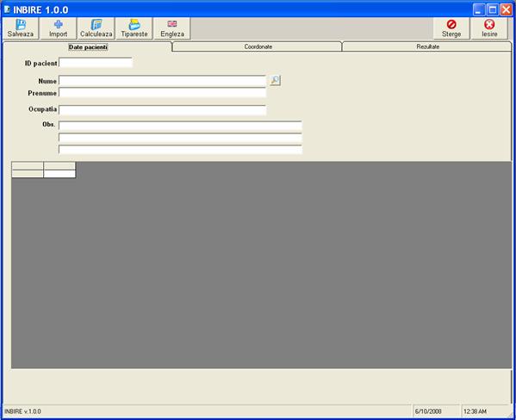
Task: Click the Sterge delete icon
Action: click(x=451, y=24)
